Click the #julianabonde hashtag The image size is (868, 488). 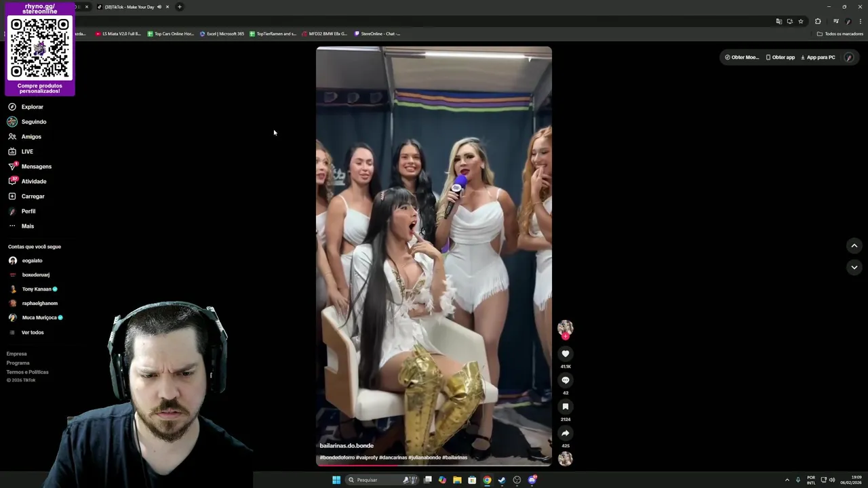425,457
